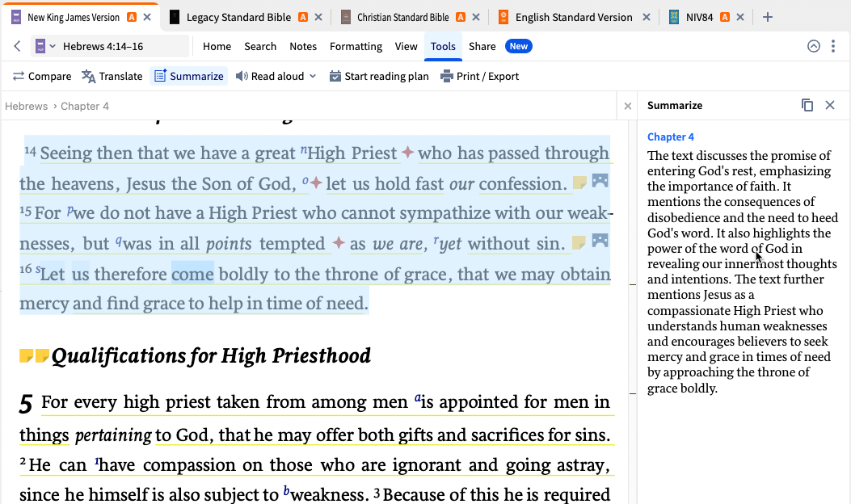Close the NIV84 tab
The width and height of the screenshot is (851, 504).
point(740,17)
